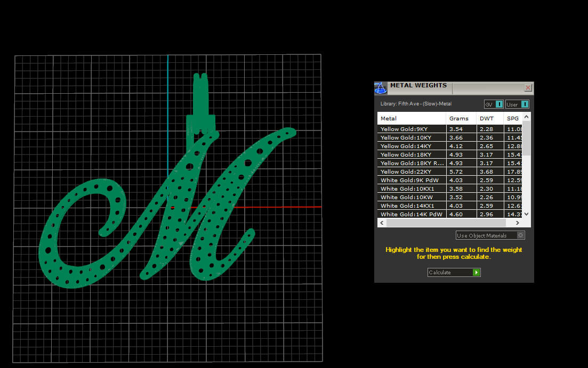Close the Metal Weights panel

click(528, 88)
